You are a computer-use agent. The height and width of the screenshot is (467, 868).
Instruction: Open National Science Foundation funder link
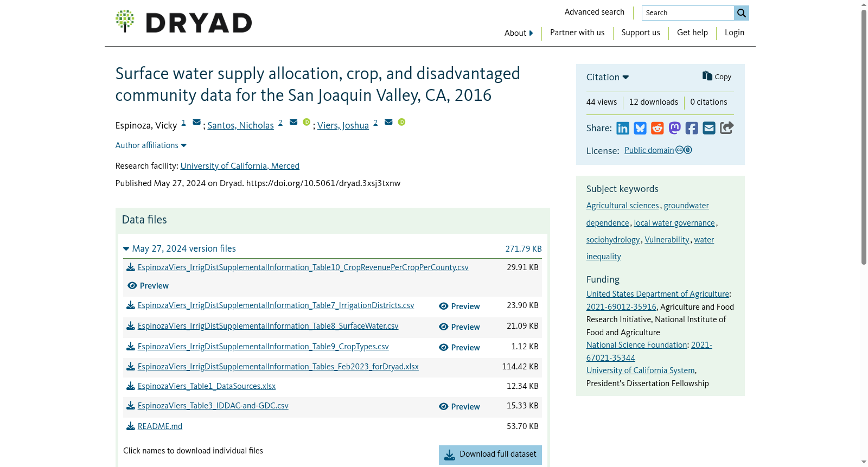(637, 345)
